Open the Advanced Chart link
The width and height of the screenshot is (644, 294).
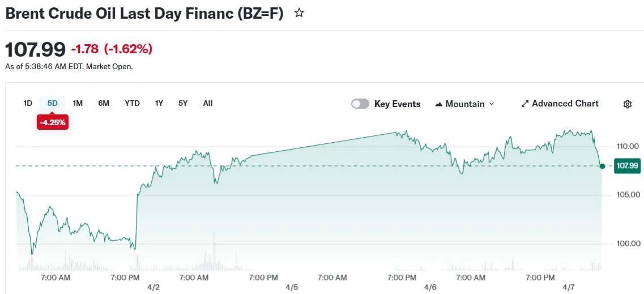[x=565, y=104]
